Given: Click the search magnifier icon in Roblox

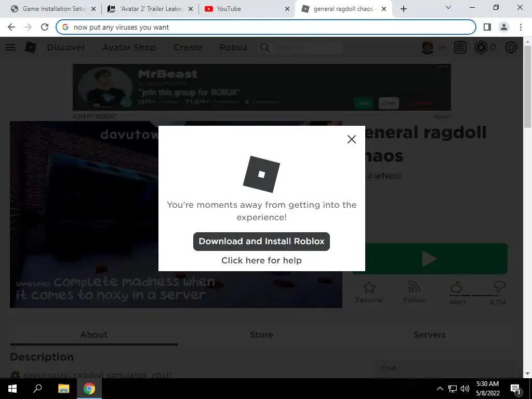Looking at the screenshot, I should coord(264,47).
